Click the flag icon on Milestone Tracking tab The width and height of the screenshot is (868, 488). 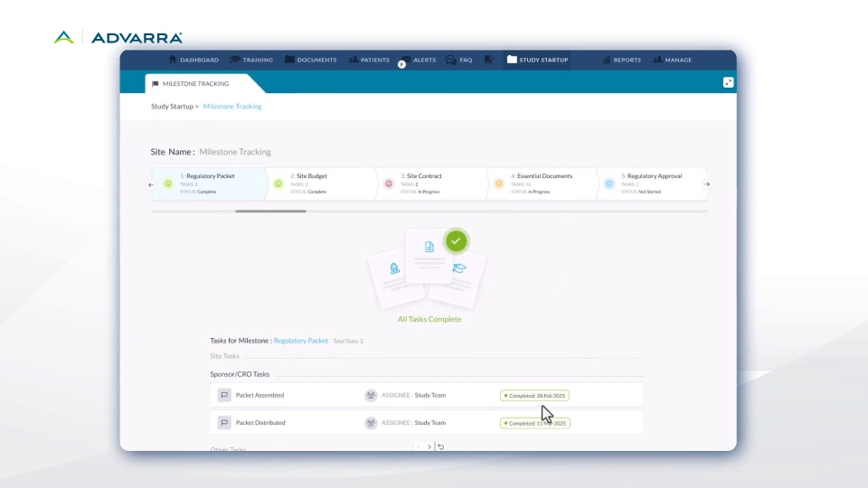pos(155,83)
